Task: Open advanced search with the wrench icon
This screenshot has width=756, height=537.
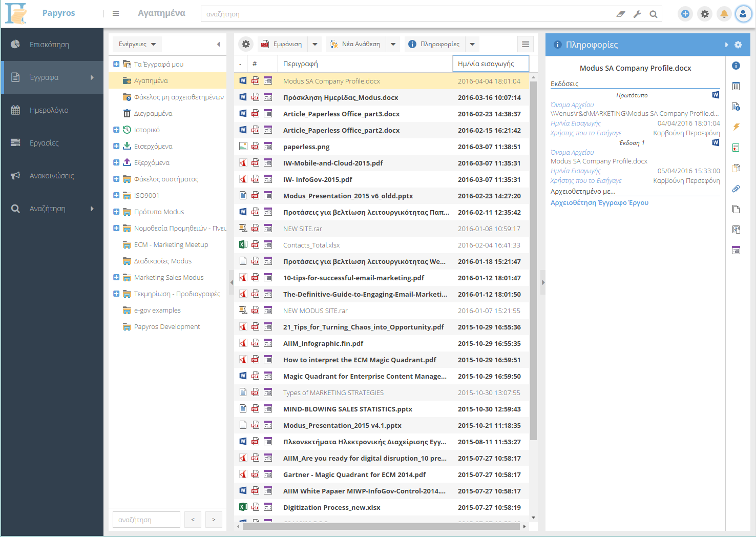Action: tap(637, 14)
